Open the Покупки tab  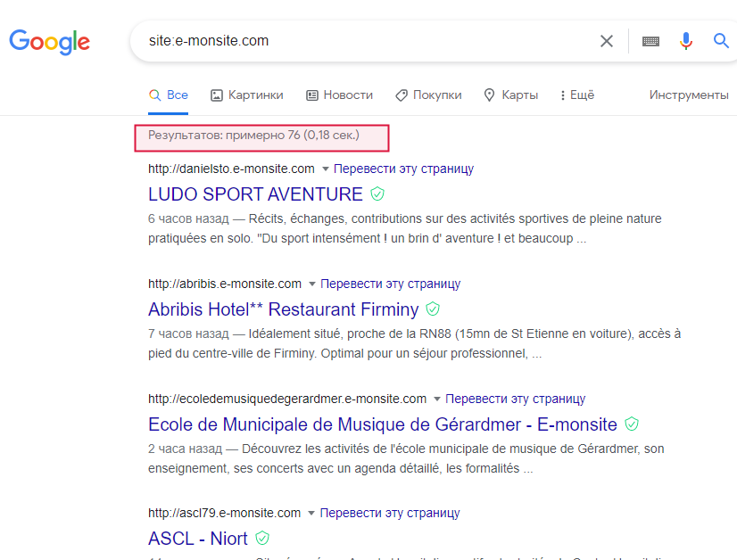[428, 95]
